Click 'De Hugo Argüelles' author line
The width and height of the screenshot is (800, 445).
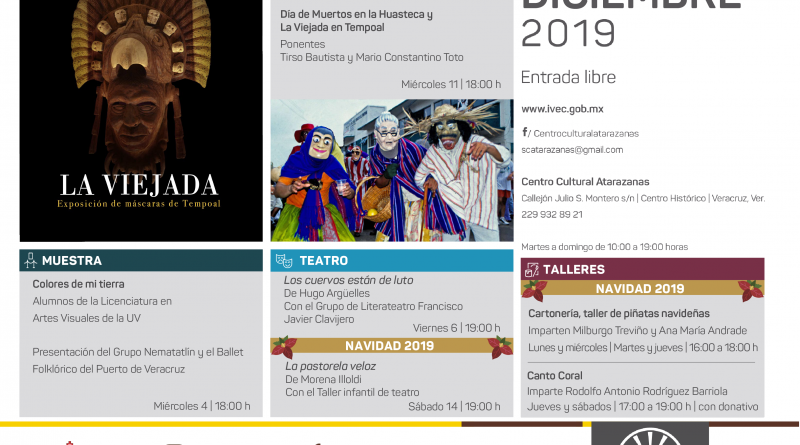click(x=327, y=293)
